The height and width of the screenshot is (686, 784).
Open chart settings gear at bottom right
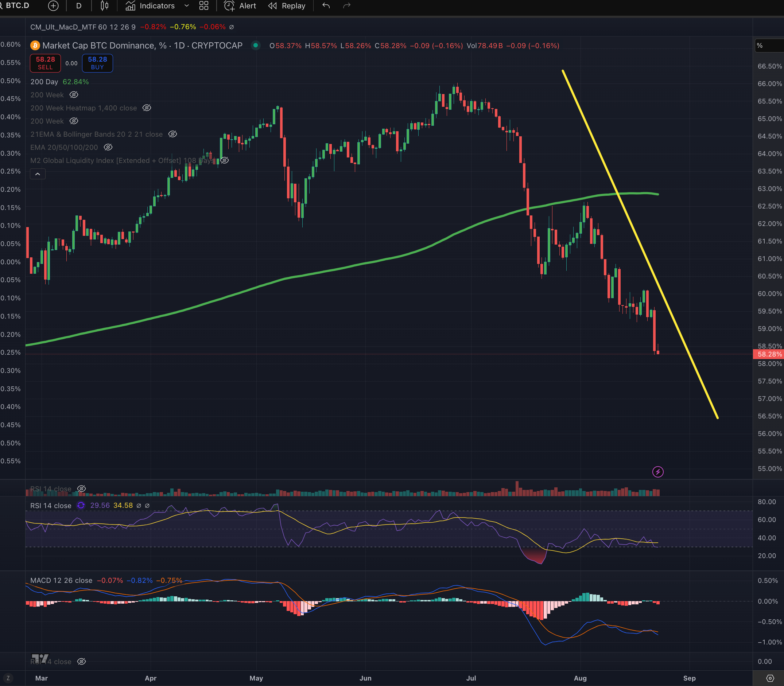770,678
